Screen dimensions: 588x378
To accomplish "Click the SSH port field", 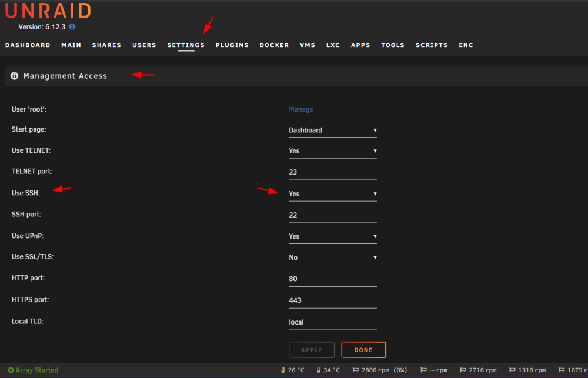I will tap(333, 215).
